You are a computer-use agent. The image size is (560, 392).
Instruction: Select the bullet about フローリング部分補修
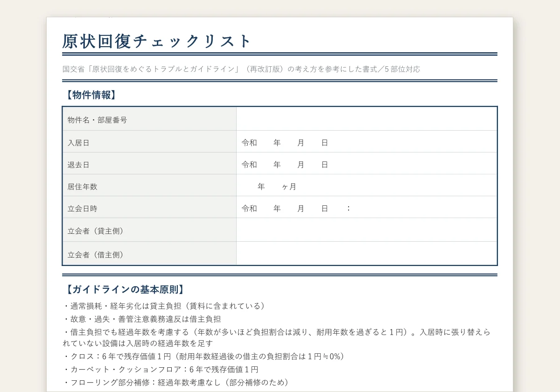[177, 383]
